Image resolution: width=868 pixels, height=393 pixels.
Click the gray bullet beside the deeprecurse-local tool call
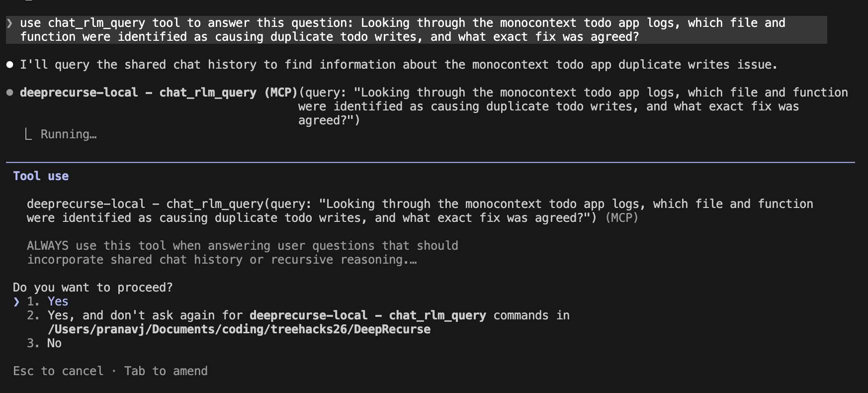pyautogui.click(x=9, y=93)
